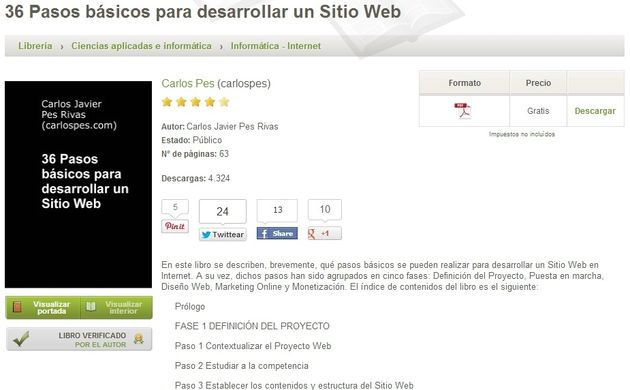Open Carlos Pes author profile link
The image size is (630, 390).
coord(188,84)
